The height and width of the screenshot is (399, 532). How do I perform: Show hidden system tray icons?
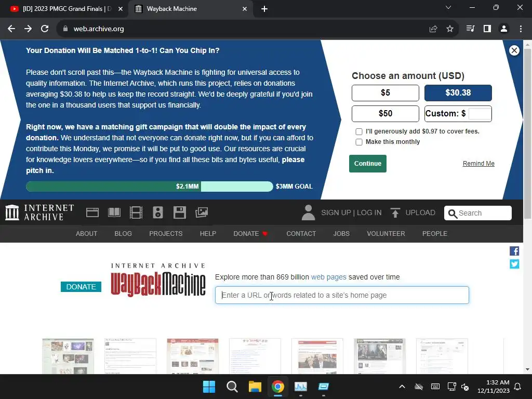(x=402, y=387)
